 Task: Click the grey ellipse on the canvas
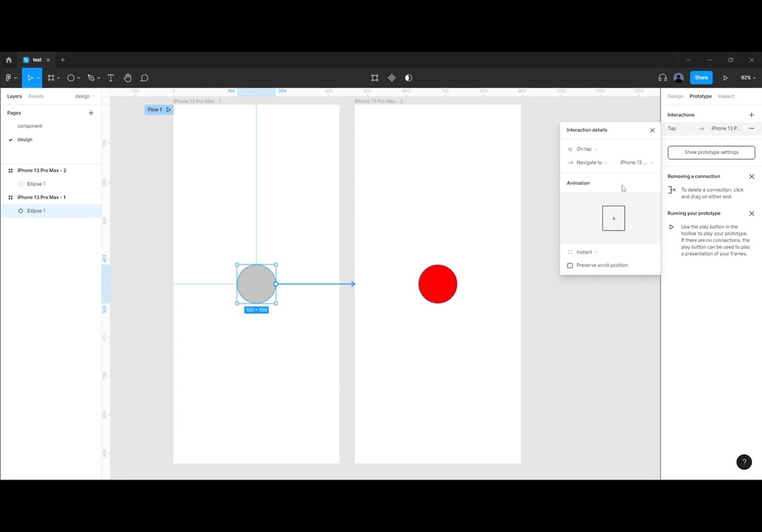tap(256, 284)
